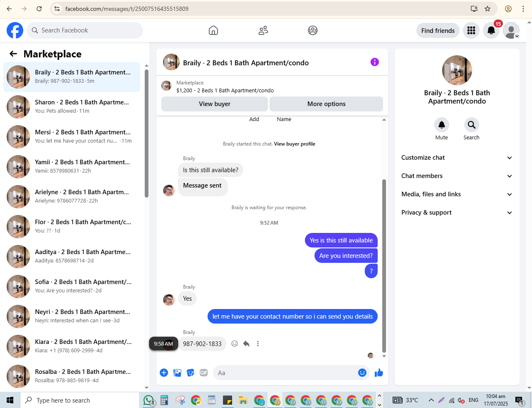Screen dimensions: 532x408
Task: Open the Friends icon in top navigation
Action: click(263, 30)
